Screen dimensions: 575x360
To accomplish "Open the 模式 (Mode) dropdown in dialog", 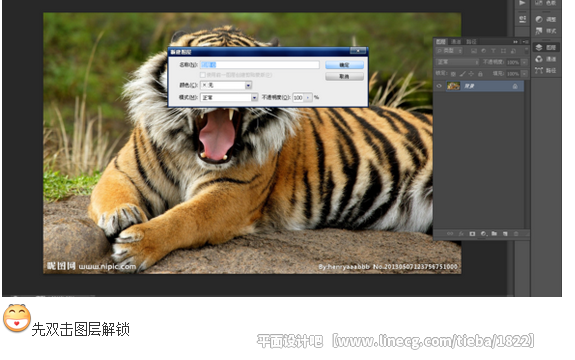I will click(229, 97).
